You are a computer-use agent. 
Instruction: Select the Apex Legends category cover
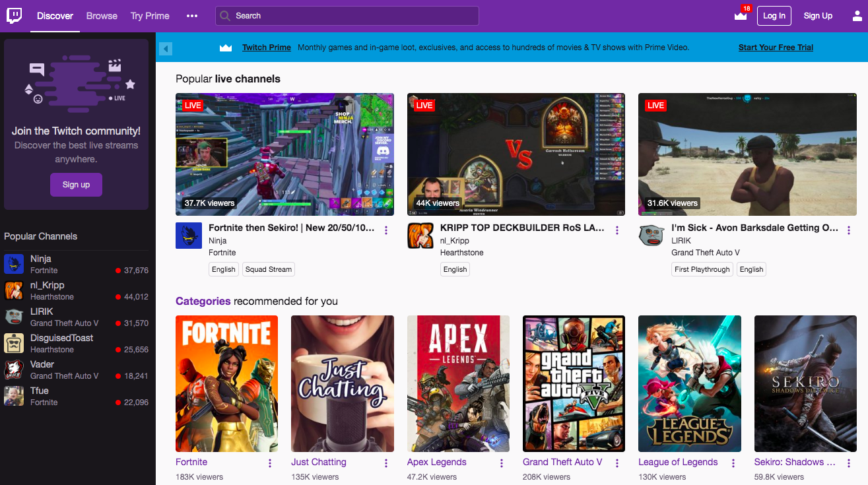click(458, 383)
